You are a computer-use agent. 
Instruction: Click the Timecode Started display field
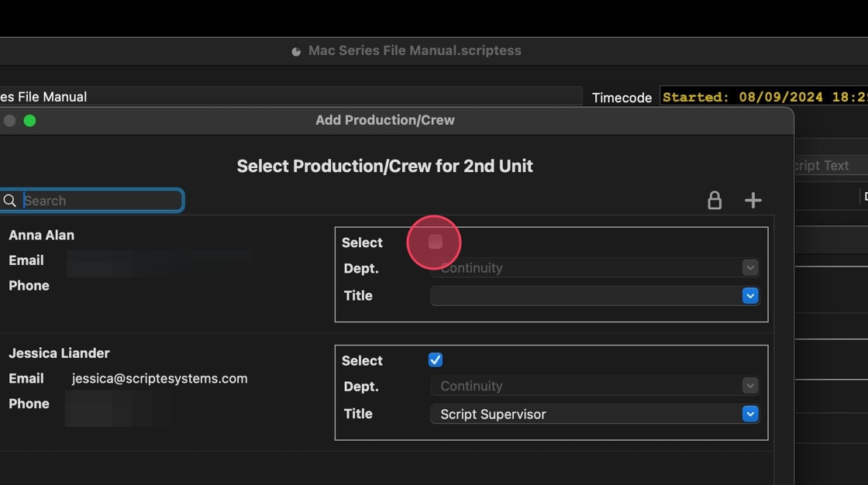763,97
